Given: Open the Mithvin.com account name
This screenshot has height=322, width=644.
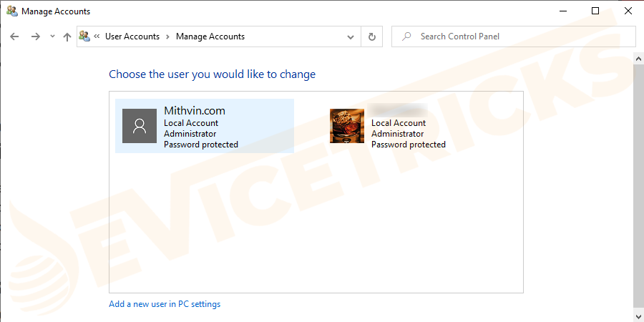Looking at the screenshot, I should pyautogui.click(x=195, y=111).
